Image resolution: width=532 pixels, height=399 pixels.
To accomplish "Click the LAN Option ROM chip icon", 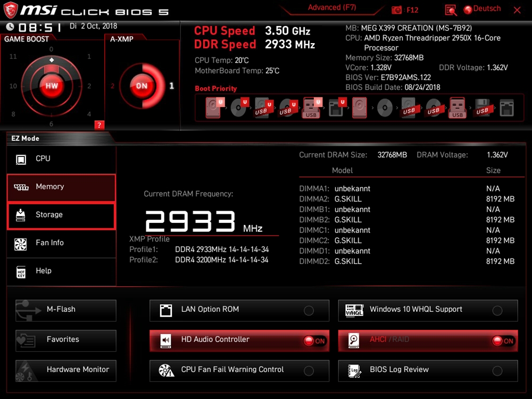I will coord(166,310).
